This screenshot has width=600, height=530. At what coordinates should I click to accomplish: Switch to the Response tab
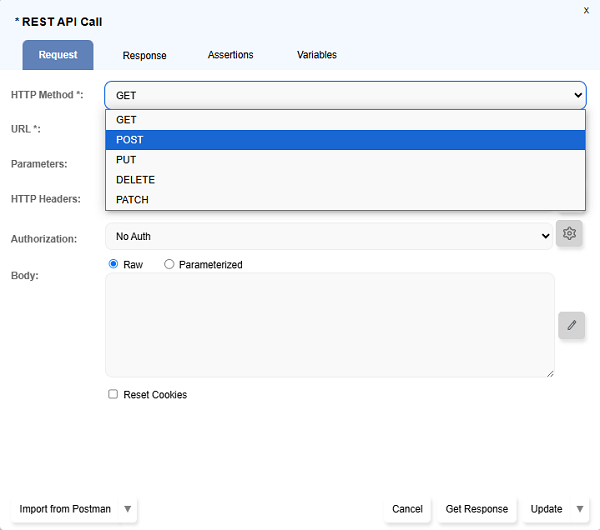pyautogui.click(x=144, y=56)
